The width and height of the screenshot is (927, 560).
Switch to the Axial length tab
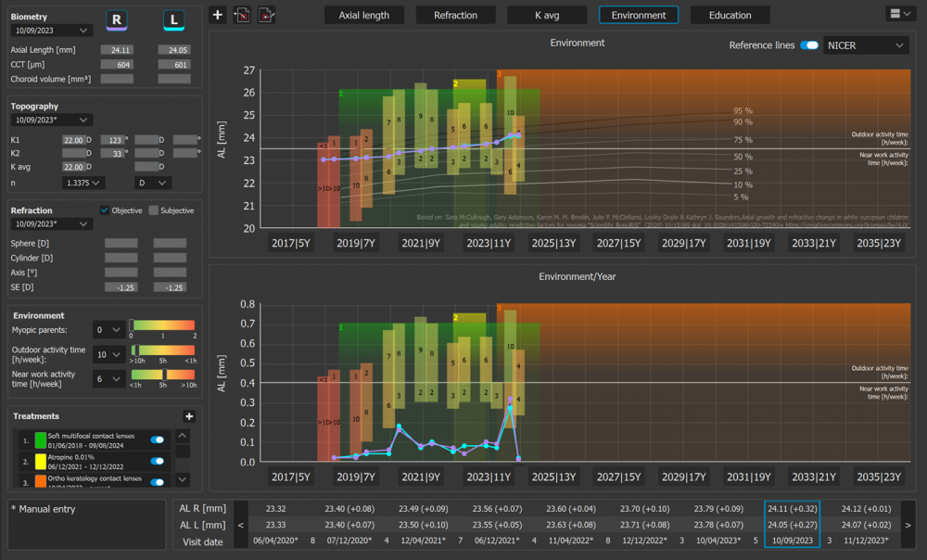364,15
